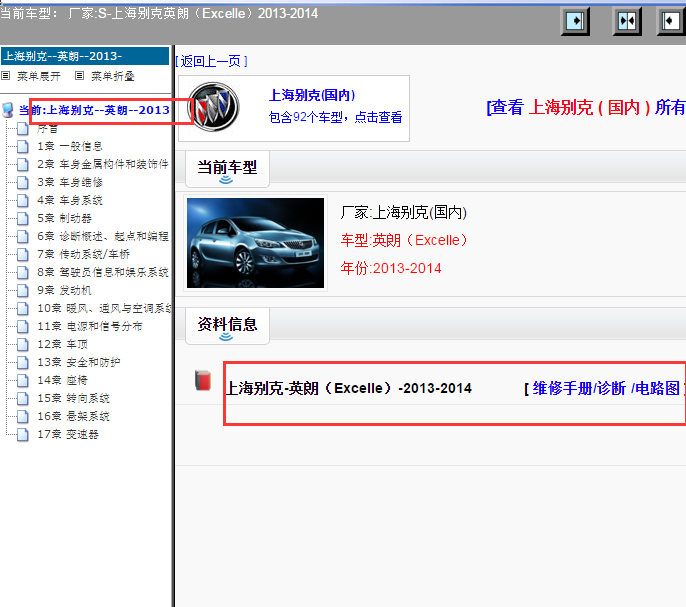This screenshot has width=686, height=607.
Task: Open chapter 7章 传动系统/车桥
Action: click(x=84, y=254)
